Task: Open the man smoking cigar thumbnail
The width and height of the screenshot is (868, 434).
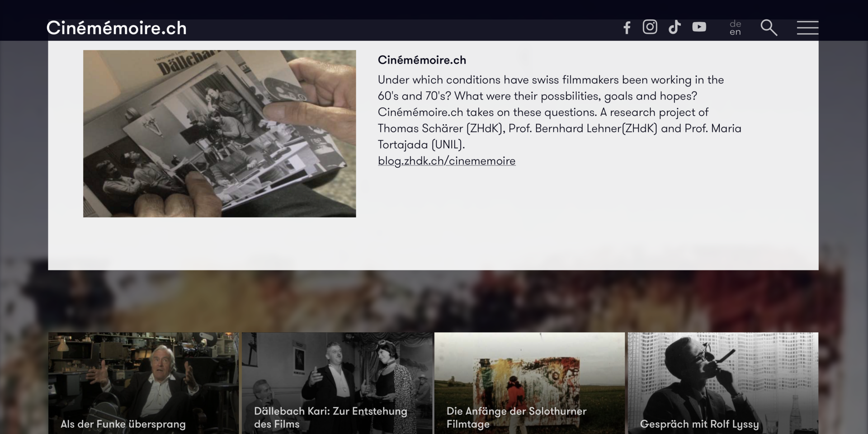Action: tap(722, 371)
